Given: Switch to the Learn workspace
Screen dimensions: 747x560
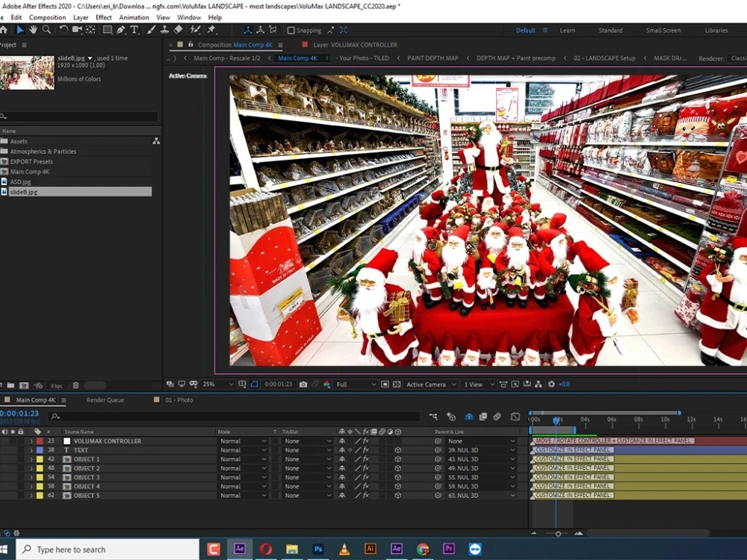Looking at the screenshot, I should point(567,30).
